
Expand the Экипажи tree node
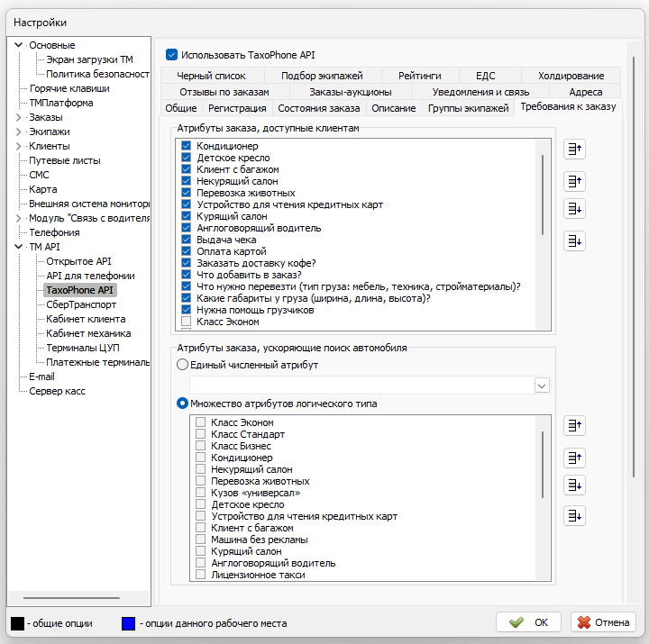(x=18, y=132)
